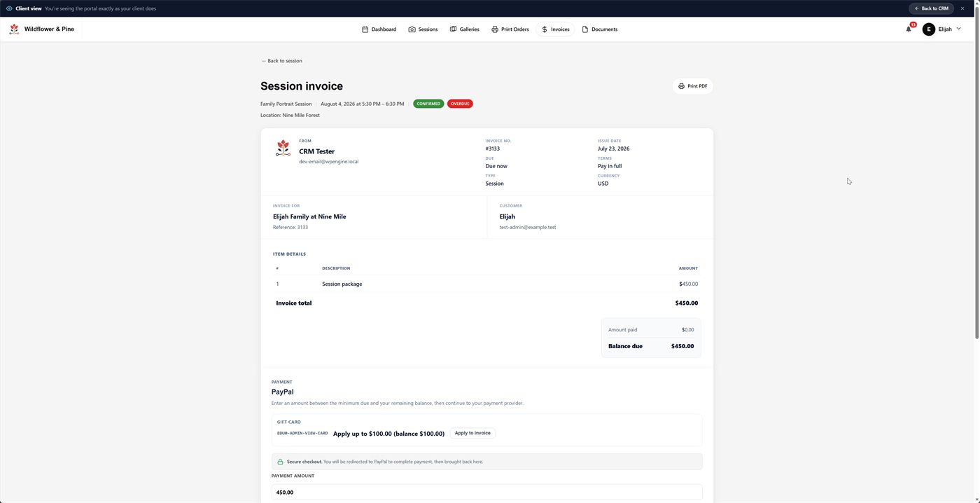Click the calendar icon beside Dashboard
Image resolution: width=980 pixels, height=503 pixels.
click(x=365, y=29)
